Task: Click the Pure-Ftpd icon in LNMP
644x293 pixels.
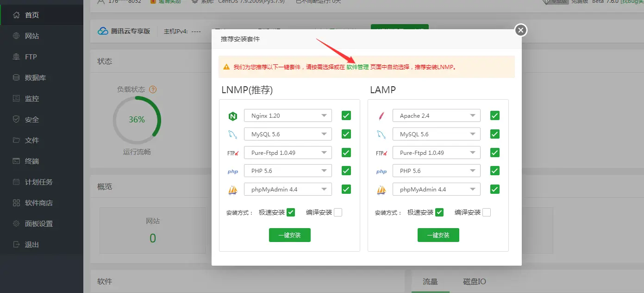Action: pyautogui.click(x=233, y=153)
